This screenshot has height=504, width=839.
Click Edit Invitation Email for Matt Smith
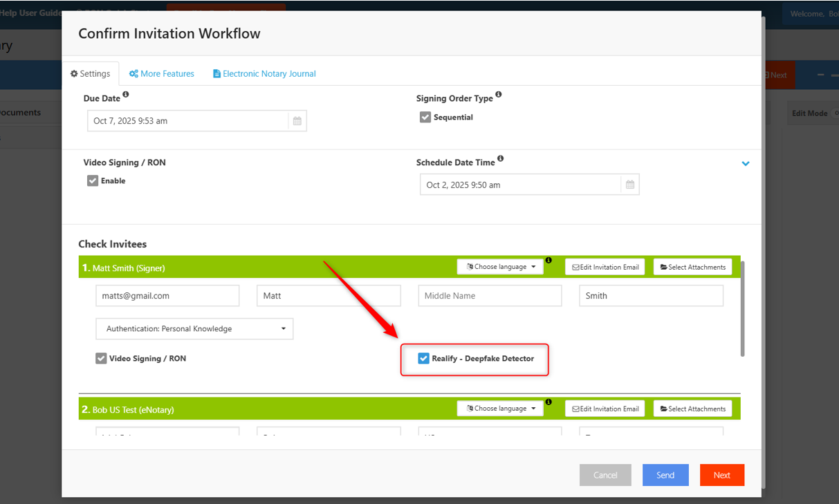coord(605,267)
